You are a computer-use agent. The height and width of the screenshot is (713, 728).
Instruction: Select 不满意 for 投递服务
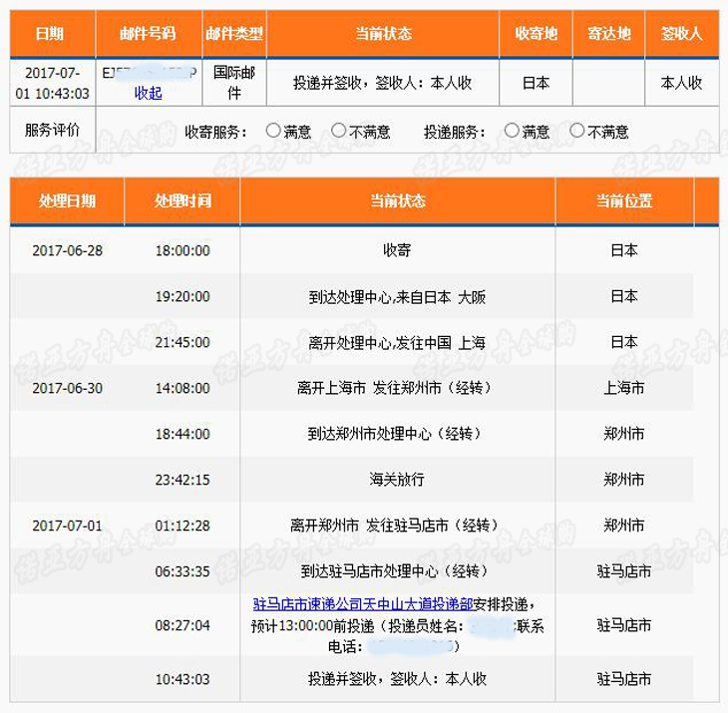(x=577, y=131)
